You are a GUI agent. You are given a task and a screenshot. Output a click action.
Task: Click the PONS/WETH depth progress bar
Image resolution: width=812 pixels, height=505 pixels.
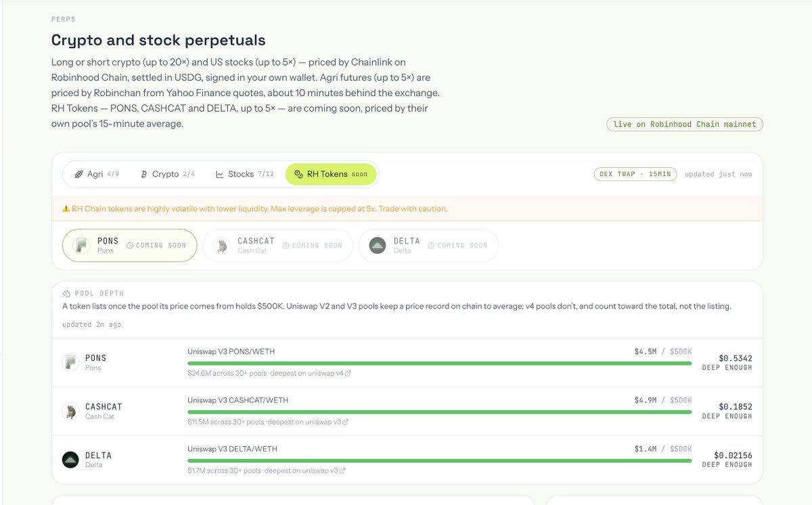point(440,364)
